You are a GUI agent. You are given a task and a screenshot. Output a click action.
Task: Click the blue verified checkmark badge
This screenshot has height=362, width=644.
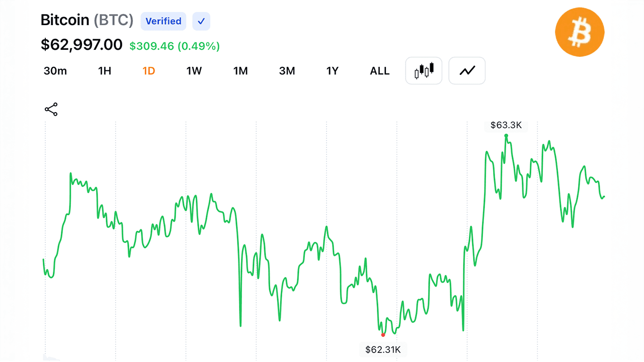pos(201,21)
